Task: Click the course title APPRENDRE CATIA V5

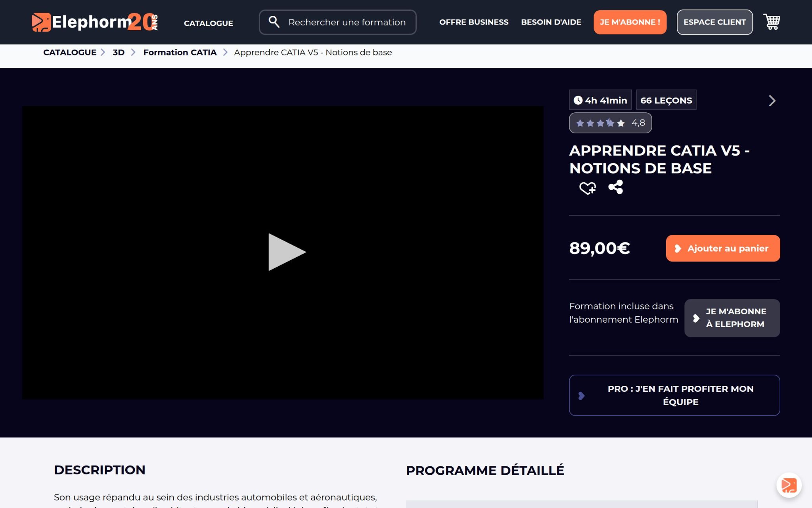Action: pyautogui.click(x=659, y=159)
